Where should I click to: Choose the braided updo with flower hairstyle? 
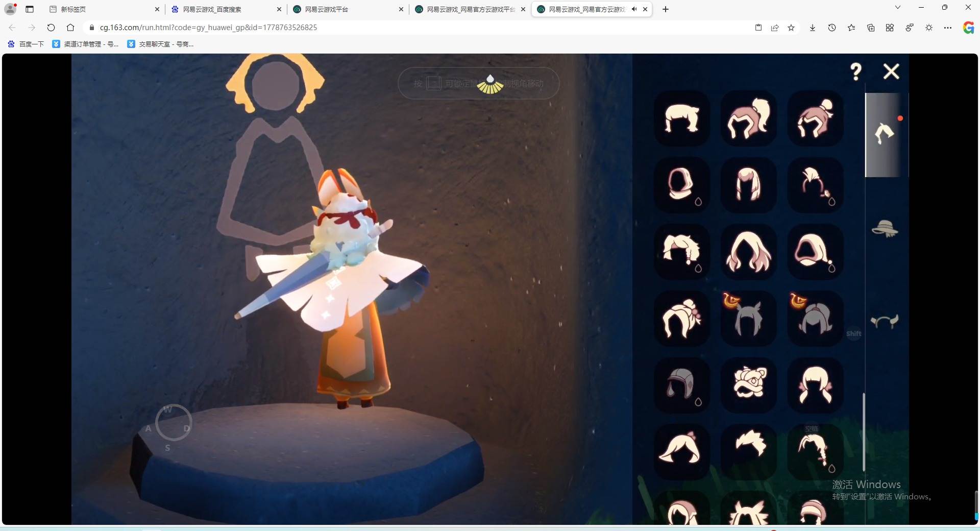pyautogui.click(x=682, y=319)
